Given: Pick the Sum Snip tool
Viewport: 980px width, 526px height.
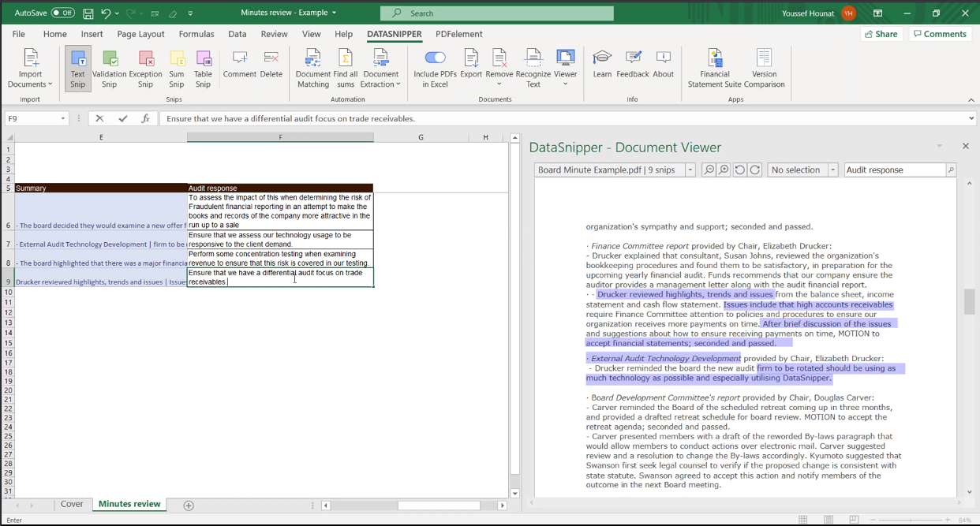Looking at the screenshot, I should tap(177, 69).
